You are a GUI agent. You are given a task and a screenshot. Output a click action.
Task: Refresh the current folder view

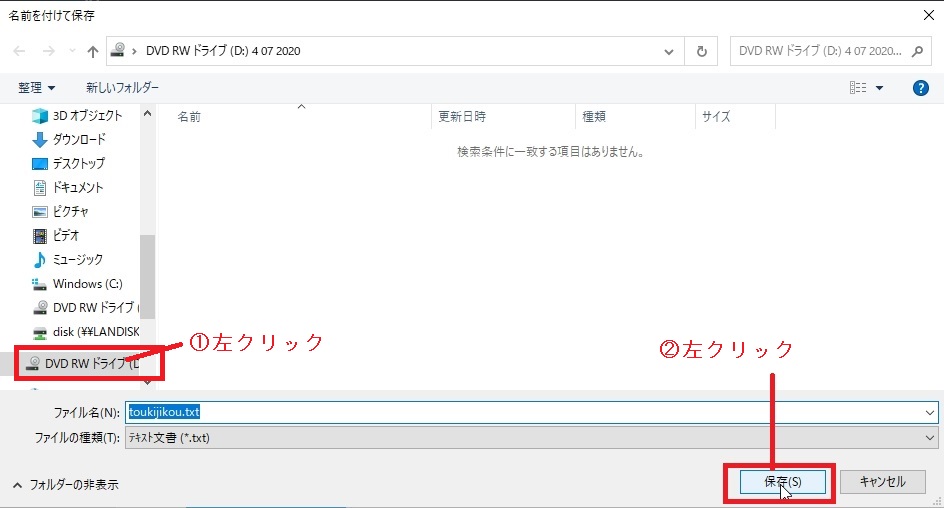[x=702, y=51]
